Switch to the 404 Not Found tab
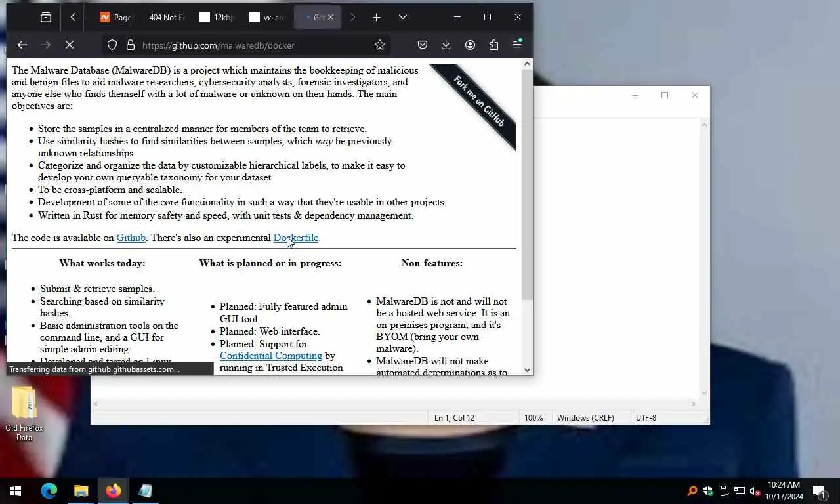Screen dimensions: 840x504 167,18
